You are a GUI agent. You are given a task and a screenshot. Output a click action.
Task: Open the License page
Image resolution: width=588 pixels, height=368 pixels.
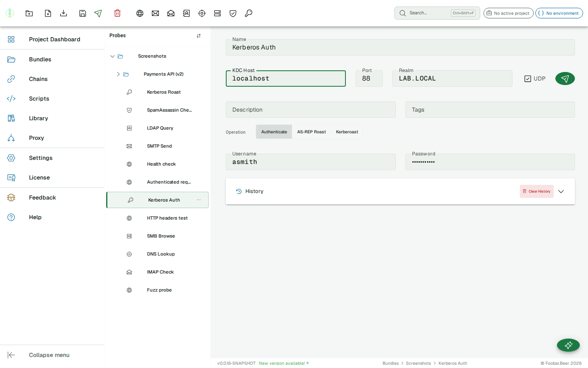[x=52, y=177]
